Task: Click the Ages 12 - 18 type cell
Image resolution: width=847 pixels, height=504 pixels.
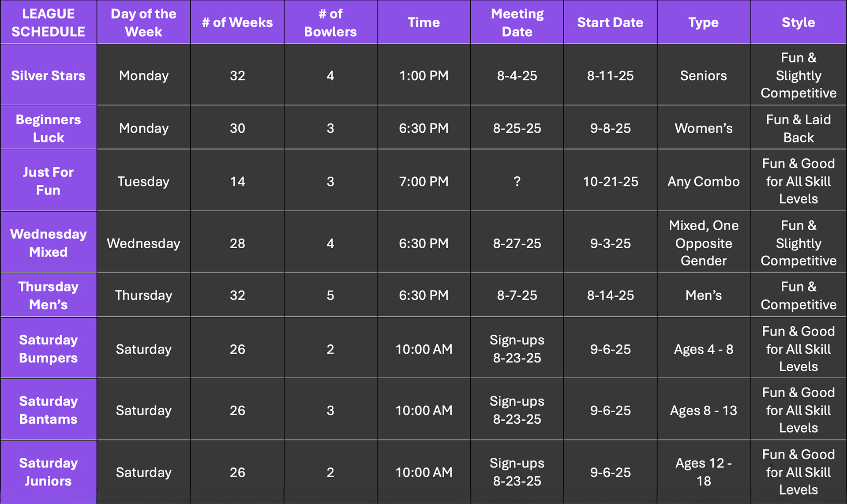Action: pos(704,472)
